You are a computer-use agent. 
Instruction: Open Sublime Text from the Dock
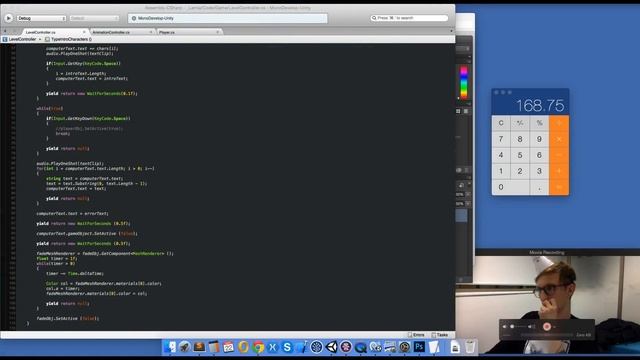pyautogui.click(x=199, y=347)
